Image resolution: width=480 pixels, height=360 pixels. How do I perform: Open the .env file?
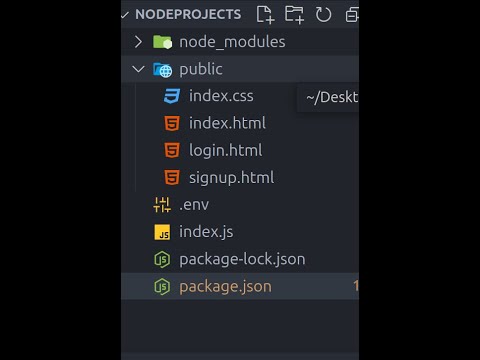click(x=194, y=205)
